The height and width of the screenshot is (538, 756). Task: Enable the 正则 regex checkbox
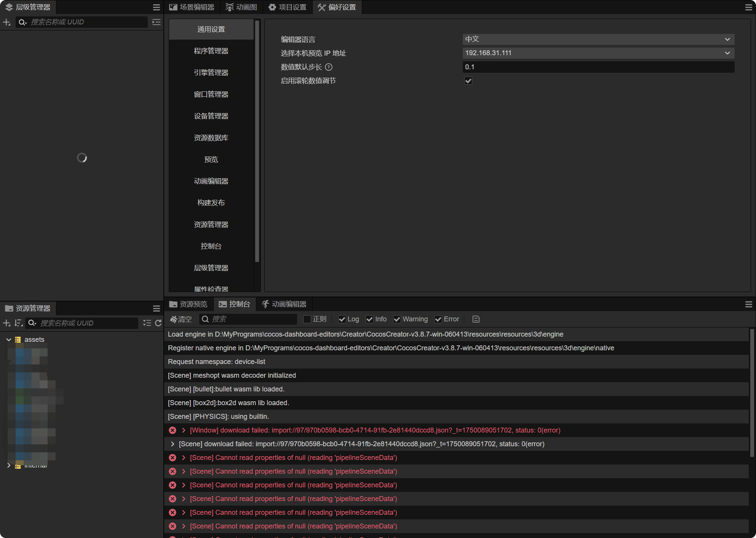click(307, 319)
